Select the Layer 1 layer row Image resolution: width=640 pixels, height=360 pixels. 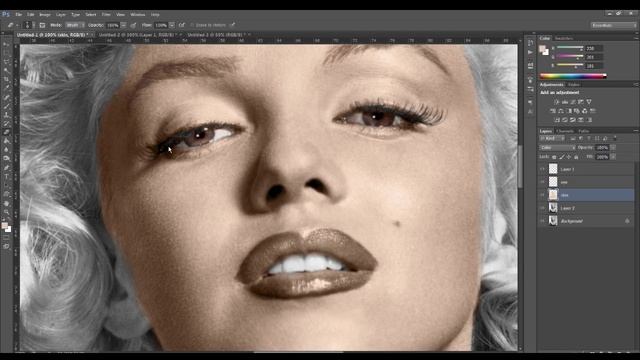point(586,169)
